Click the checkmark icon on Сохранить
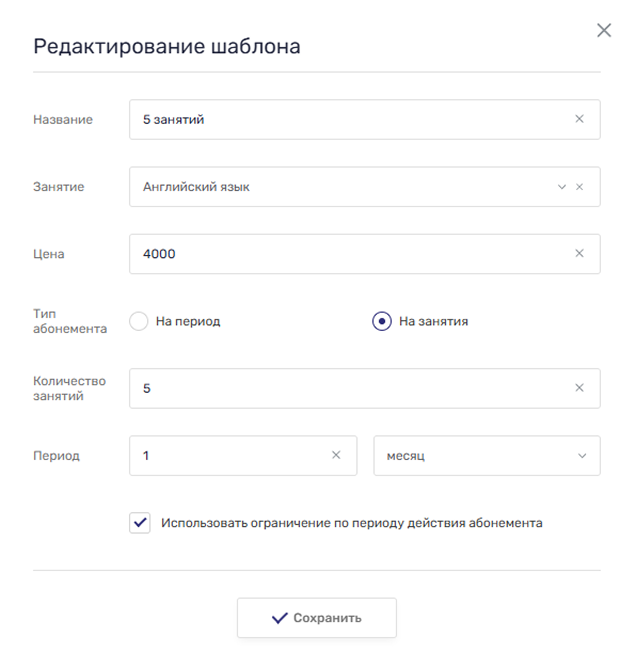This screenshot has height=668, width=636. click(x=280, y=618)
